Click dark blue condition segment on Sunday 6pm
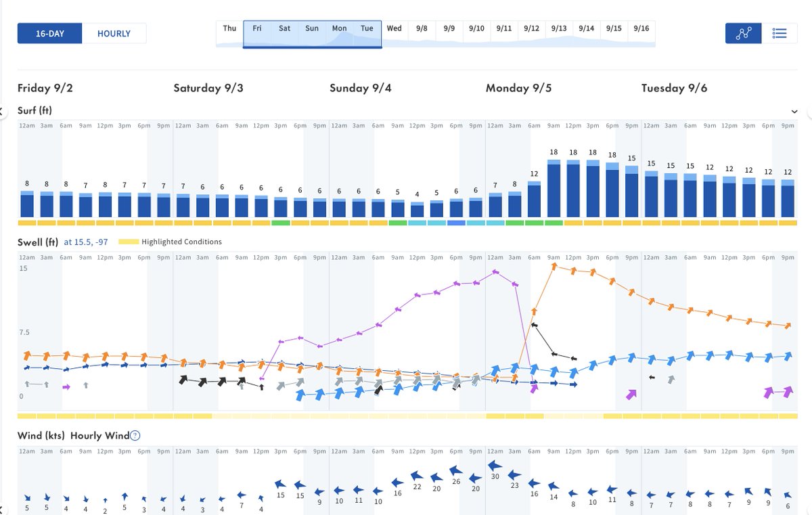The height and width of the screenshot is (515, 812). pyautogui.click(x=456, y=223)
